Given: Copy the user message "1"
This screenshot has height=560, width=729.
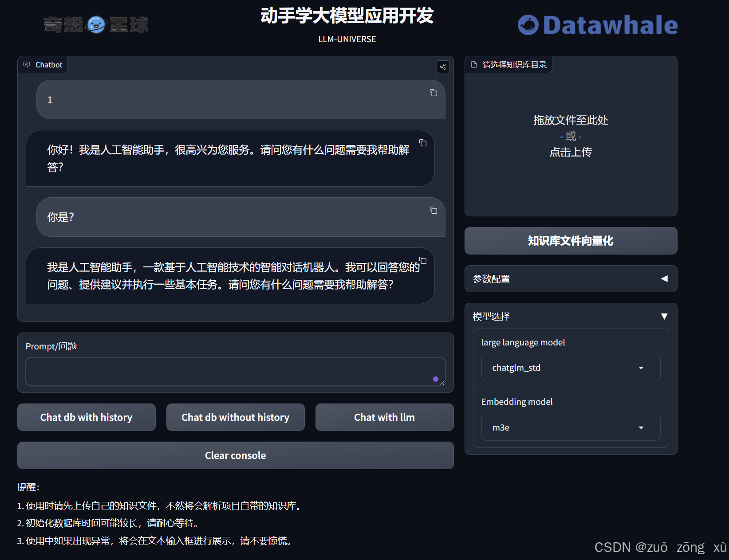Looking at the screenshot, I should [x=433, y=93].
